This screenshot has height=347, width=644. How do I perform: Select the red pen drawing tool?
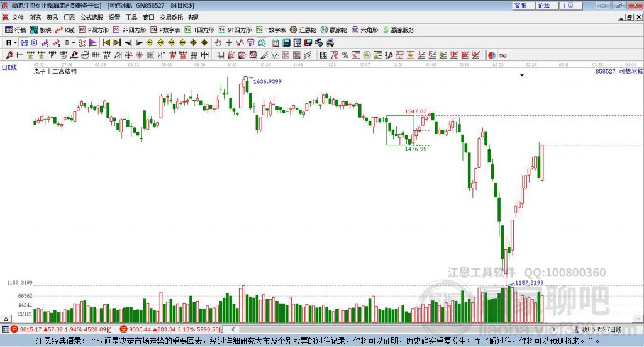pos(9,55)
